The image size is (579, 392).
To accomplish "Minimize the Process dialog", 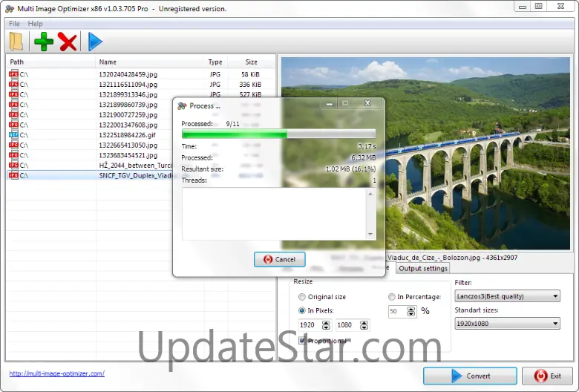I will tap(330, 103).
